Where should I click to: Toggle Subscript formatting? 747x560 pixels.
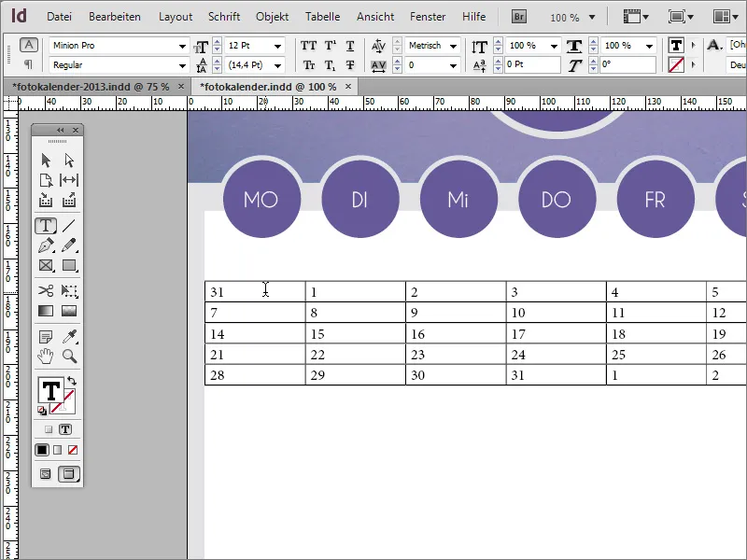[x=331, y=64]
